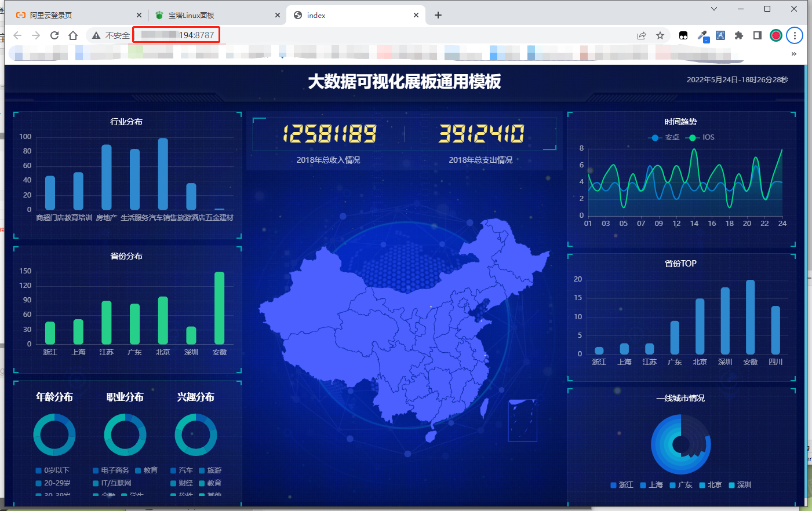
Task: Toggle 广东 in the 一线城市情况 legend
Action: tap(681, 485)
